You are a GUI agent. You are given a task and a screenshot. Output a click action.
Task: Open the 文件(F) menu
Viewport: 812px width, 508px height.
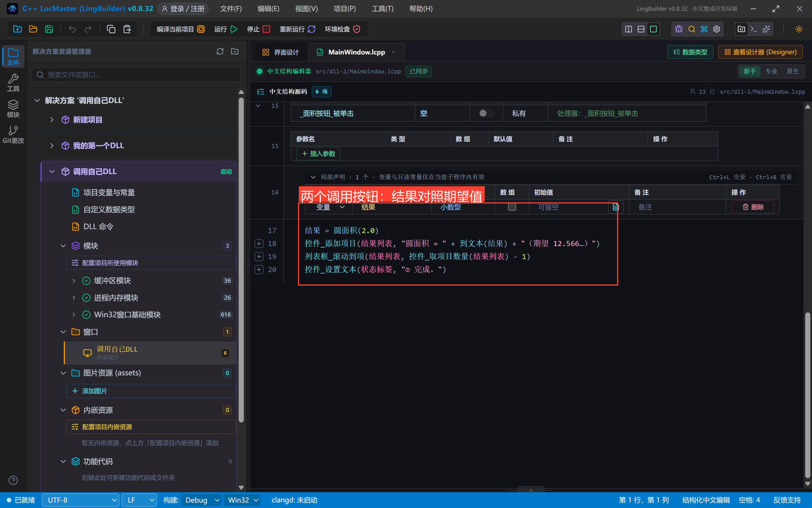231,9
